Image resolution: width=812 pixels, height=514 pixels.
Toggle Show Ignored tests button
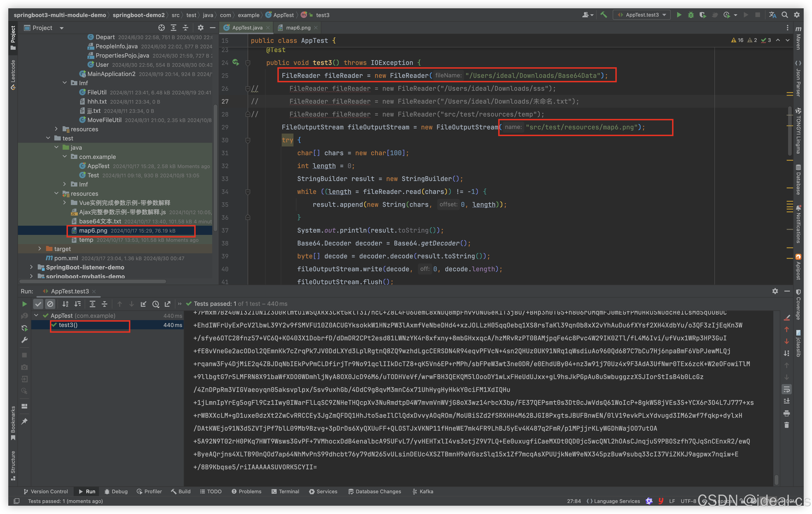click(x=50, y=304)
